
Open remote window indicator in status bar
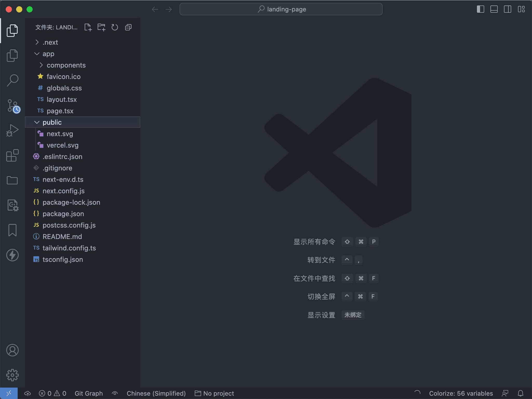click(9, 393)
